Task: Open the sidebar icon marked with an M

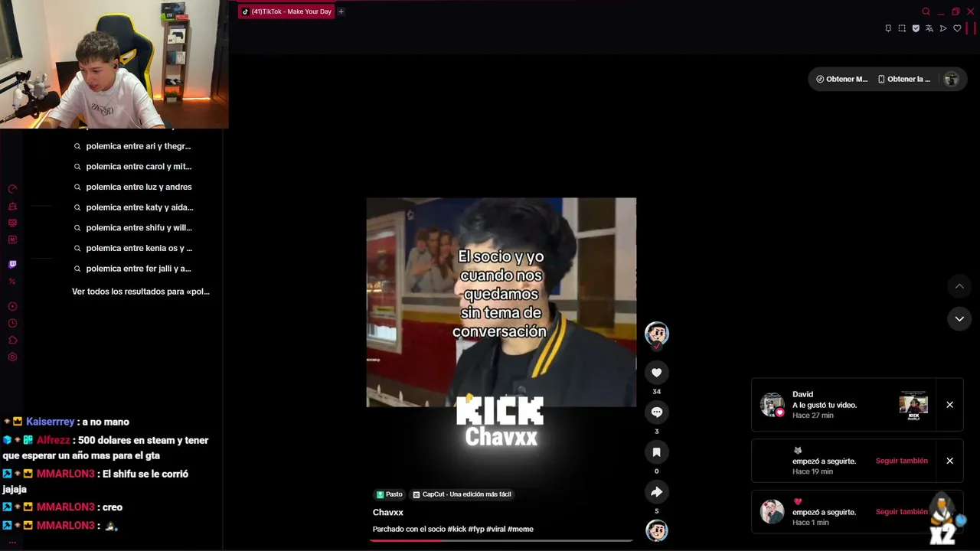Action: (12, 240)
